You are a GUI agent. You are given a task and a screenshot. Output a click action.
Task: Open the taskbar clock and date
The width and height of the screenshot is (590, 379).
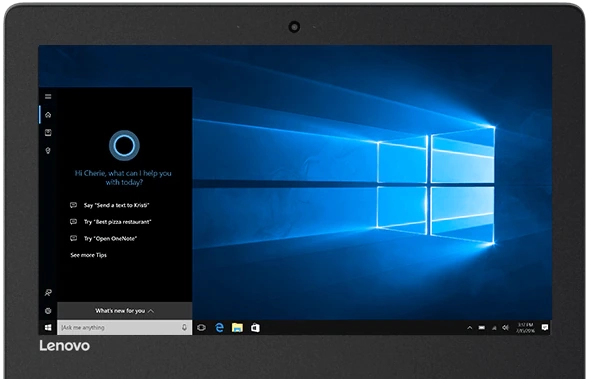525,328
